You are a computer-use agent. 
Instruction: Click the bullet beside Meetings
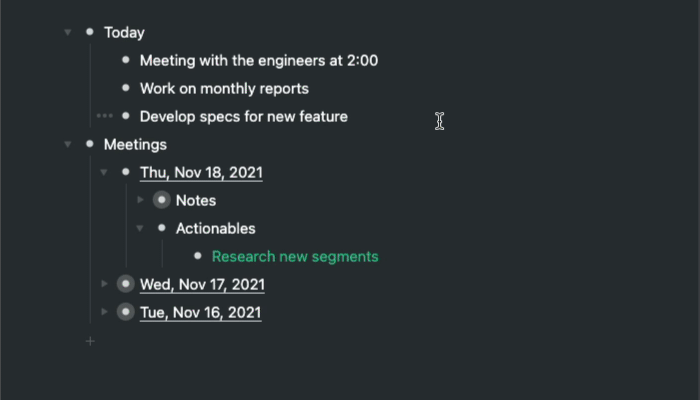coord(90,144)
